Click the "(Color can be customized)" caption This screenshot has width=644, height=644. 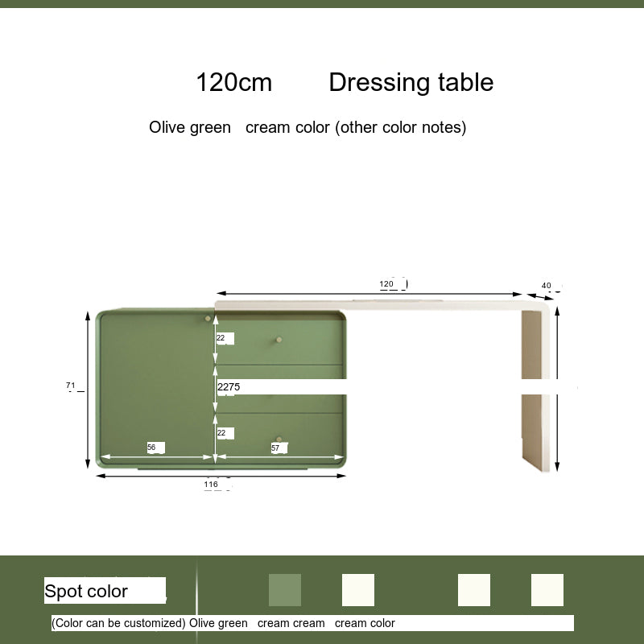(118, 623)
